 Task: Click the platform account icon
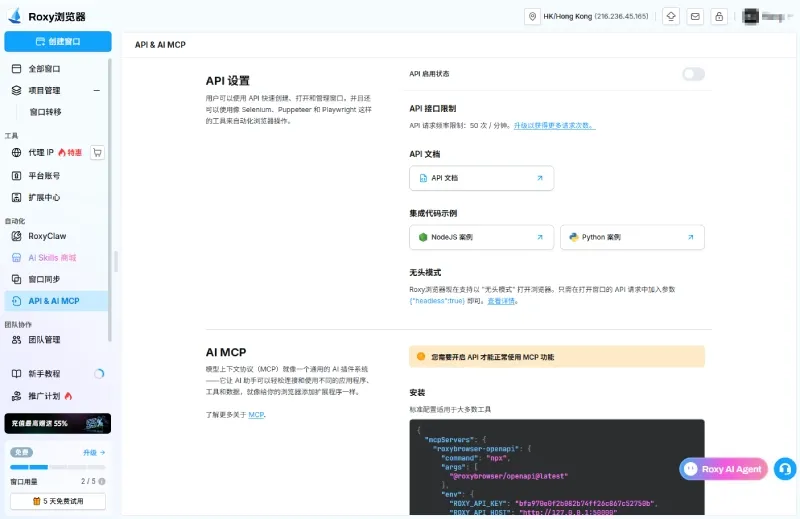pyautogui.click(x=16, y=176)
